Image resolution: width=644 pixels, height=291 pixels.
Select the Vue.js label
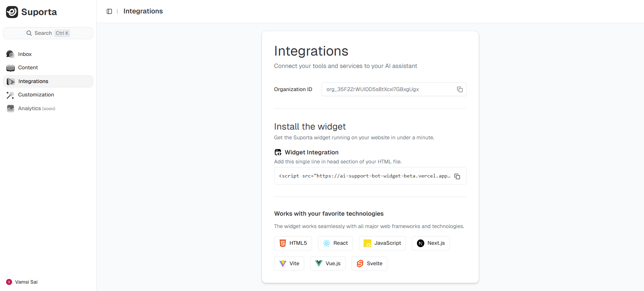point(333,264)
